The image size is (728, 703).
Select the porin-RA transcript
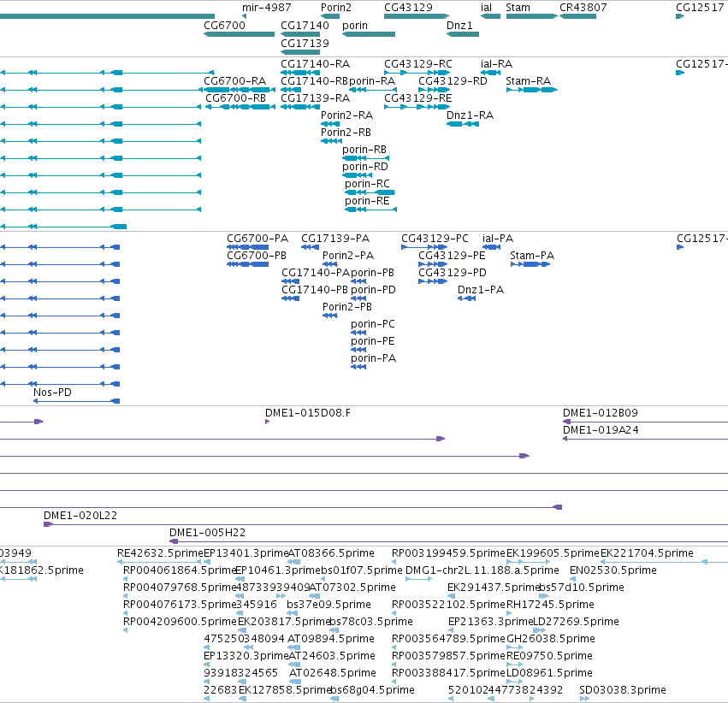click(372, 90)
